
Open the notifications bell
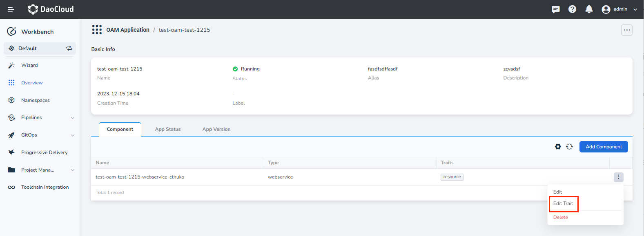[x=589, y=9]
